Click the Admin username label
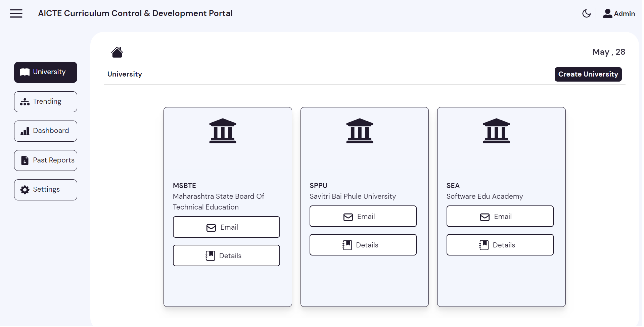This screenshot has width=644, height=327. click(x=624, y=14)
